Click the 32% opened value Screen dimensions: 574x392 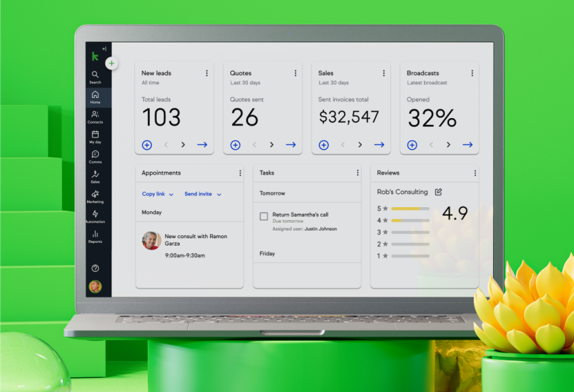coord(432,118)
